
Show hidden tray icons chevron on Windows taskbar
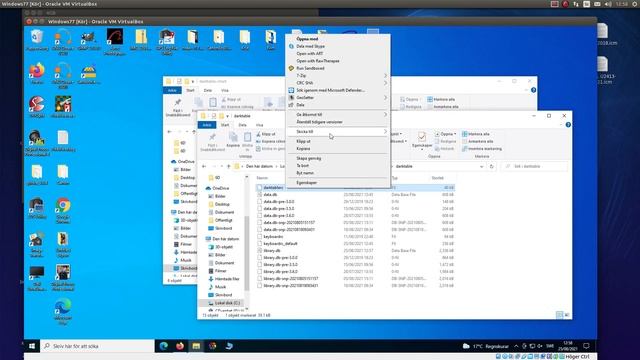[516, 346]
